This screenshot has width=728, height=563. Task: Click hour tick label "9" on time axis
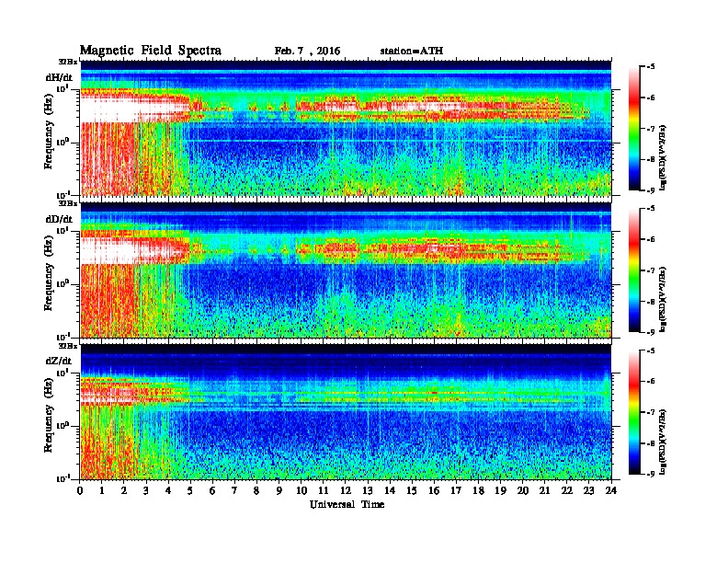(279, 491)
